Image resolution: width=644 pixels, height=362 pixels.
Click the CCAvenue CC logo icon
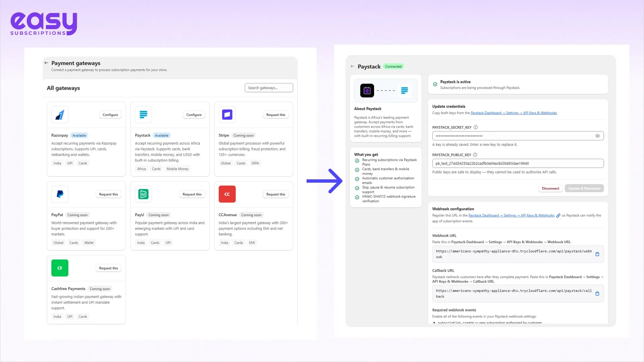[x=227, y=194]
